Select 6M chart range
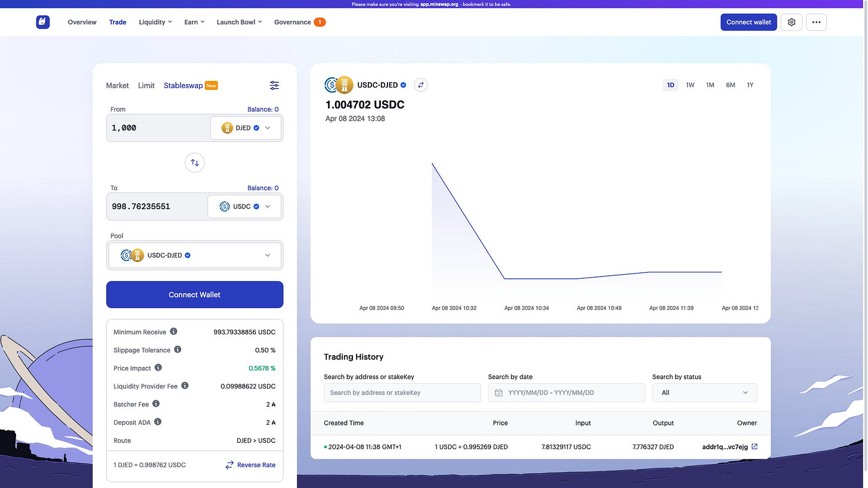Viewport: 868px width, 488px height. 730,85
